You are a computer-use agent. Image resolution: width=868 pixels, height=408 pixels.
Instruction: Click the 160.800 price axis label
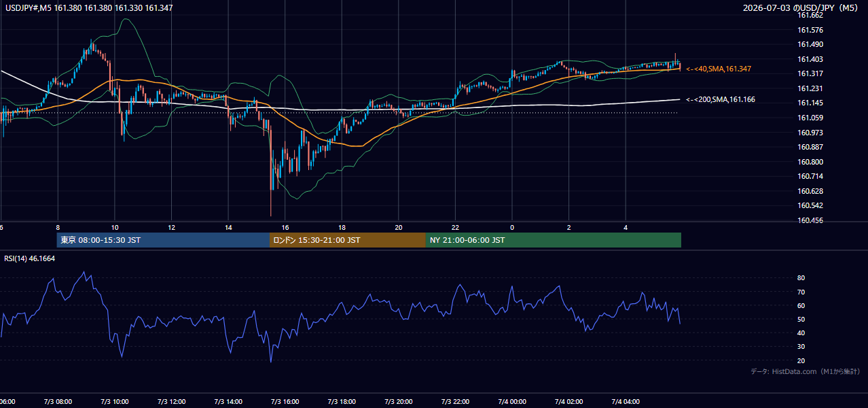point(810,162)
